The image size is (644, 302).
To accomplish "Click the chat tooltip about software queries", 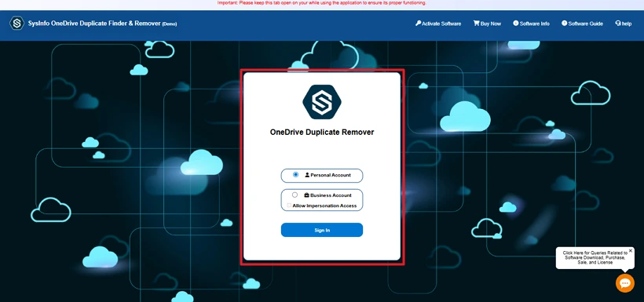I will [595, 258].
